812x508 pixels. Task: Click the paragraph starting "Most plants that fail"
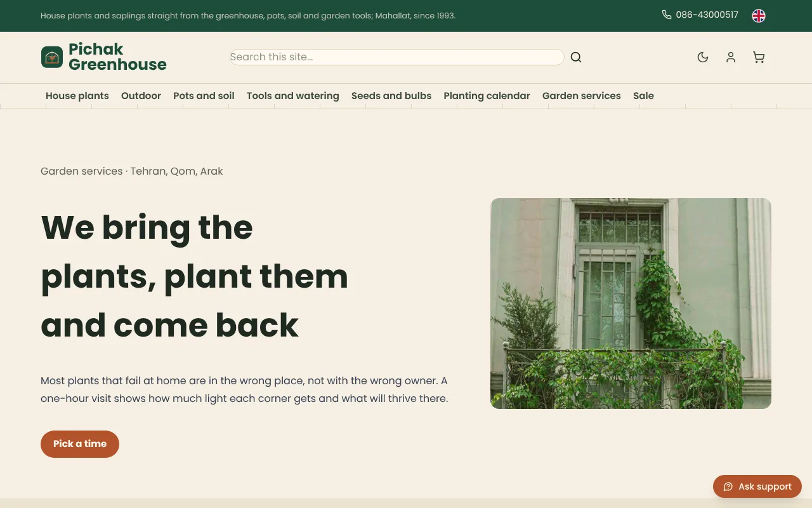(244, 390)
